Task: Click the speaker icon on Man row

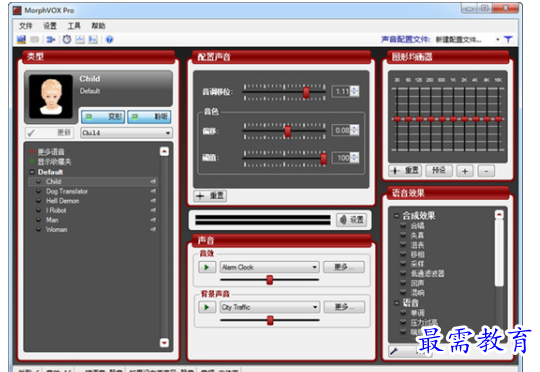Action: pos(153,220)
